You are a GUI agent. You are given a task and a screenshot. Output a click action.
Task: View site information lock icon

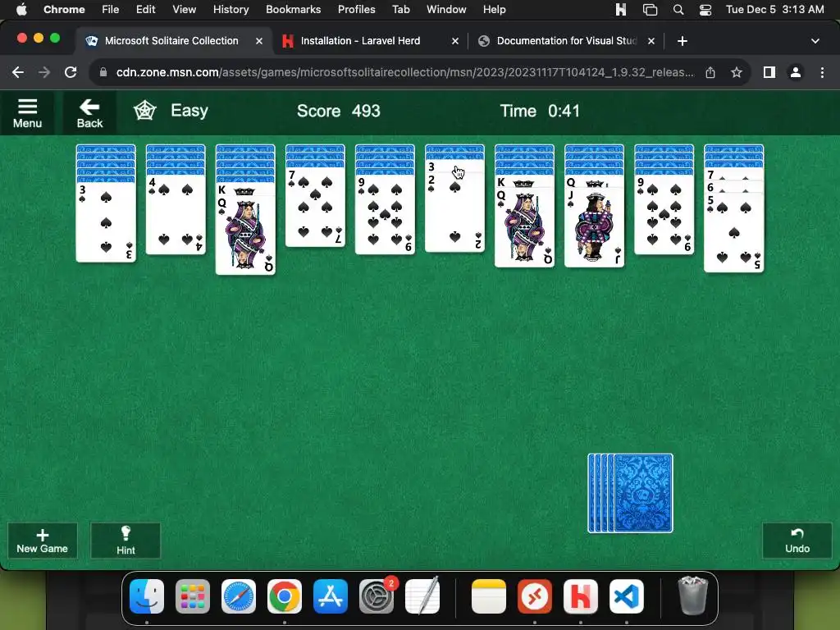103,72
